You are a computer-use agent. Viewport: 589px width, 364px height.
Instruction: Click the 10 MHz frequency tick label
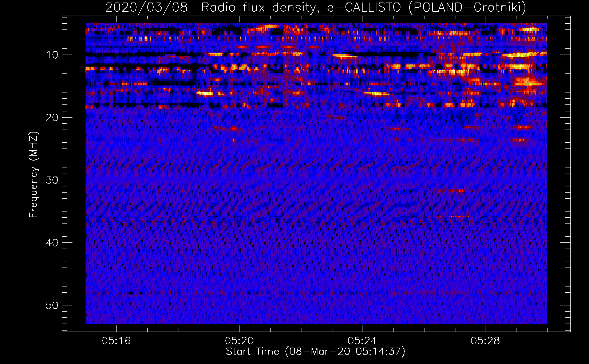click(x=52, y=55)
